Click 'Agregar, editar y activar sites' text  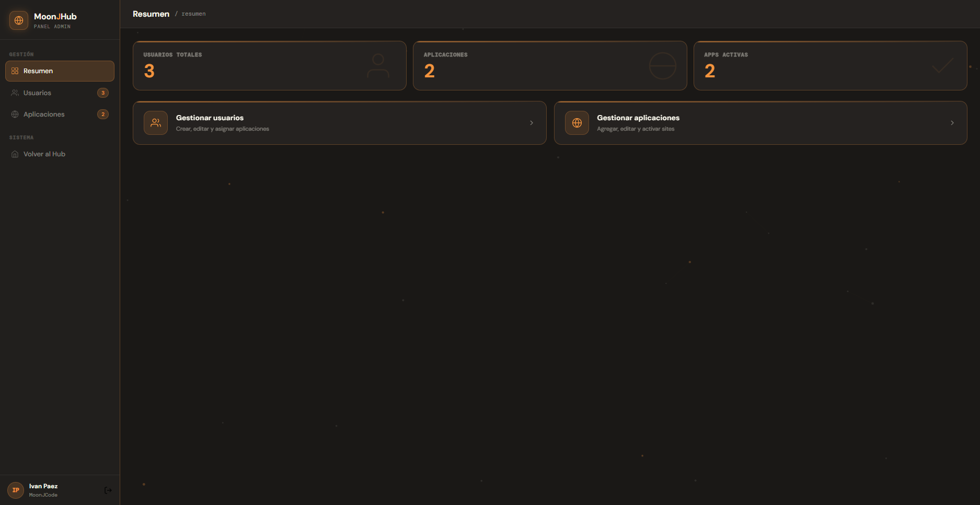click(636, 129)
